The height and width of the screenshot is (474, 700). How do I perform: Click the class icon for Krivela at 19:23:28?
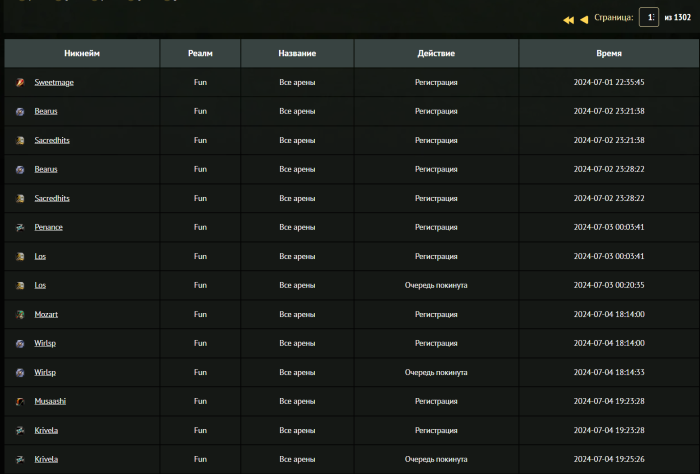point(20,430)
